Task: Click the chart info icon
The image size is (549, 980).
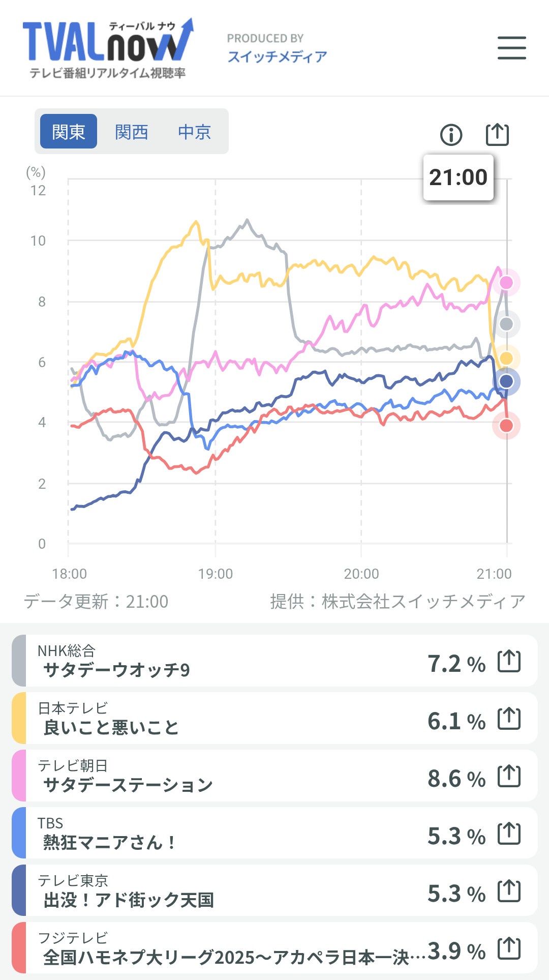Action: 451,135
